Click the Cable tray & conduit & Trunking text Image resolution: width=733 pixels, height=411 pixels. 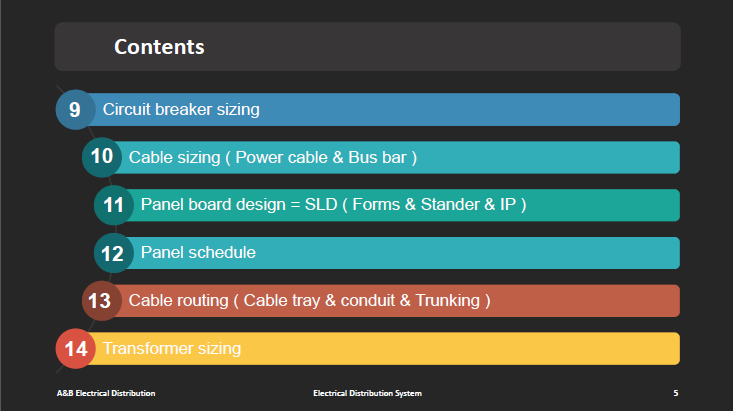coord(361,301)
